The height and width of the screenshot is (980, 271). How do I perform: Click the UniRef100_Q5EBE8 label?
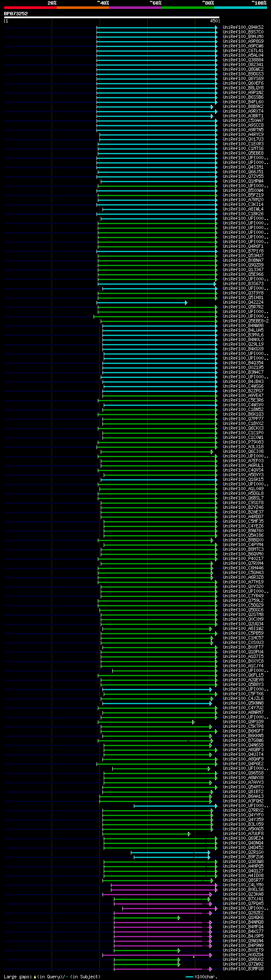pos(243,153)
